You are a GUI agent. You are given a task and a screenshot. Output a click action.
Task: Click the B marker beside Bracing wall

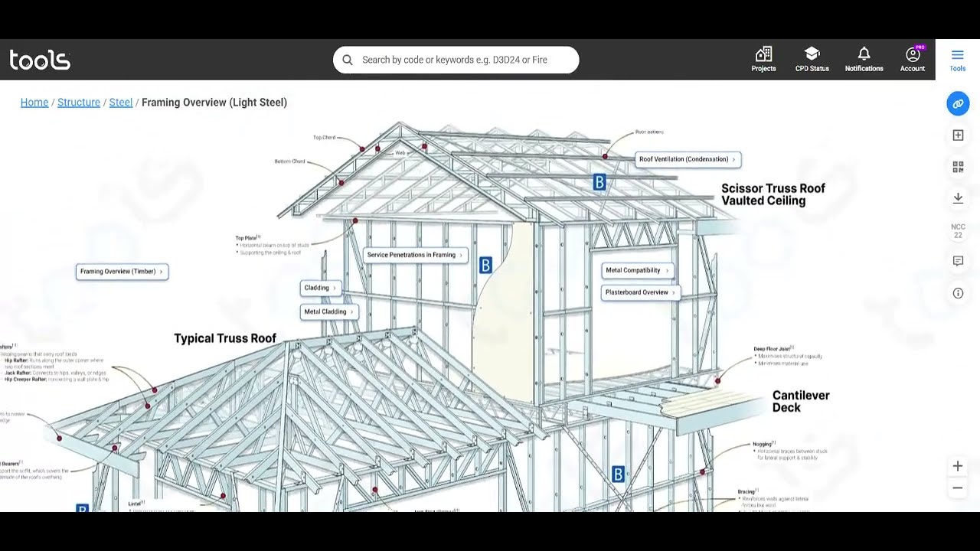[618, 474]
